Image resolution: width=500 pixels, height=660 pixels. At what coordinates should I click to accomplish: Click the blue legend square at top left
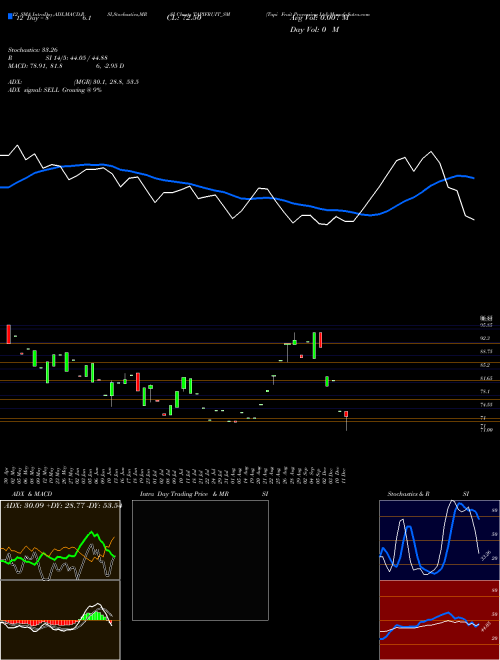coord(10,16)
